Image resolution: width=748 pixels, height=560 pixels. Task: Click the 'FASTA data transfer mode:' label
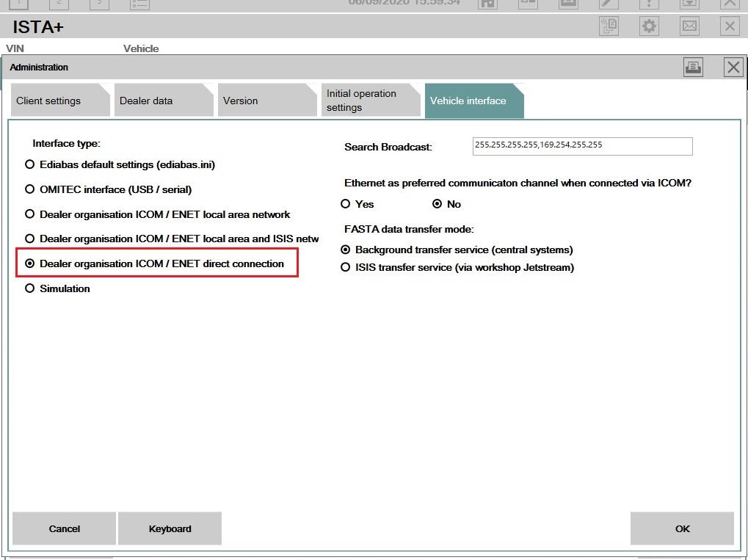410,229
